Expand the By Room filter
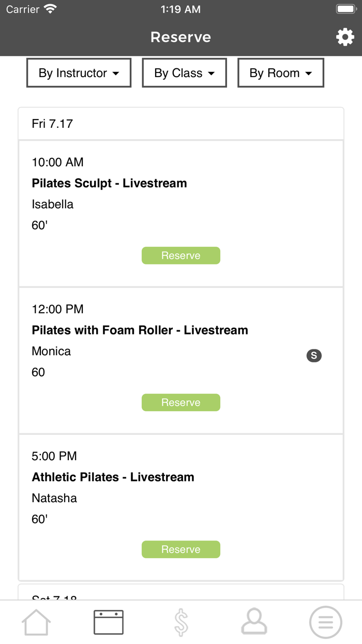The height and width of the screenshot is (644, 362). pos(281,73)
